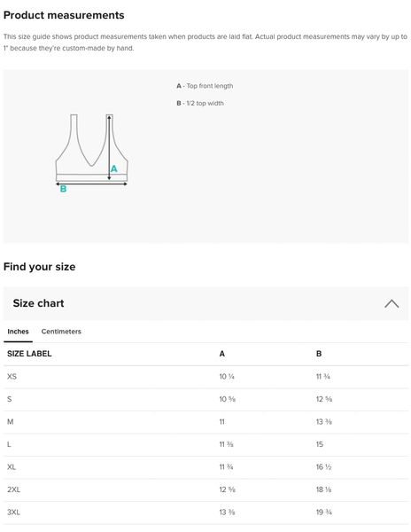Collapse the Size chart chevron
This screenshot has width=411, height=532.
coord(392,303)
